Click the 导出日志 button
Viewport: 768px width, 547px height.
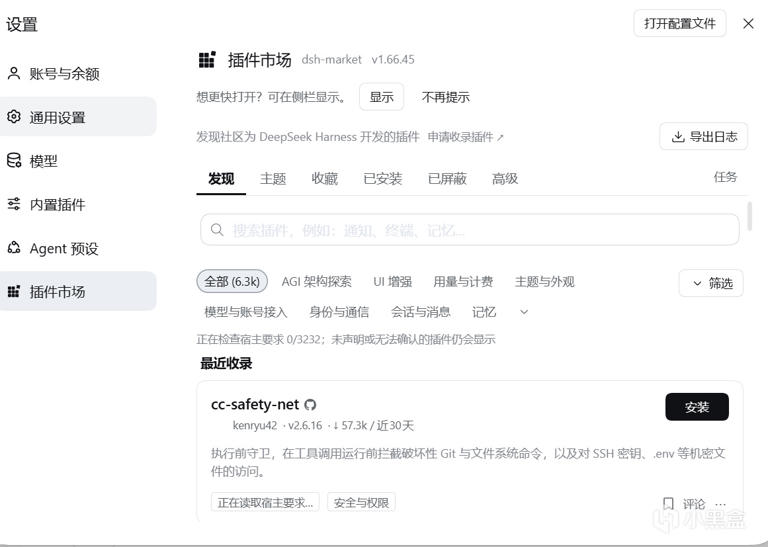coord(703,137)
